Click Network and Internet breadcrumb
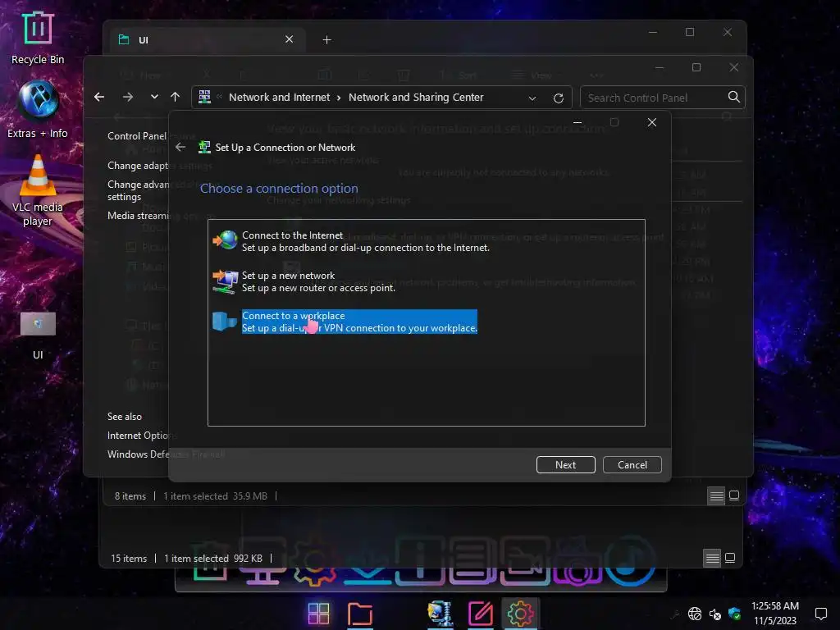 [279, 98]
